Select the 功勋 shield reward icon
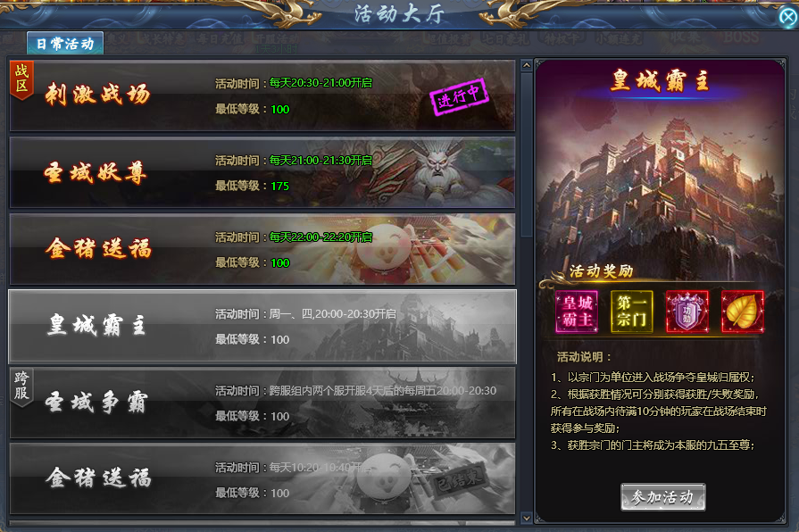 coord(687,312)
